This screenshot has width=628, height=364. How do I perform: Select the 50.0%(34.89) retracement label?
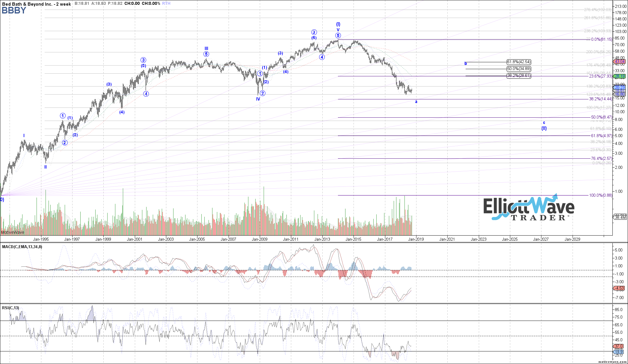click(519, 69)
